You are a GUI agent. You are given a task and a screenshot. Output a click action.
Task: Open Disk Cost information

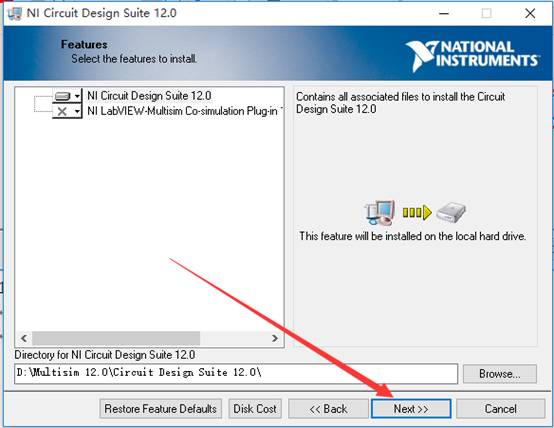[255, 409]
